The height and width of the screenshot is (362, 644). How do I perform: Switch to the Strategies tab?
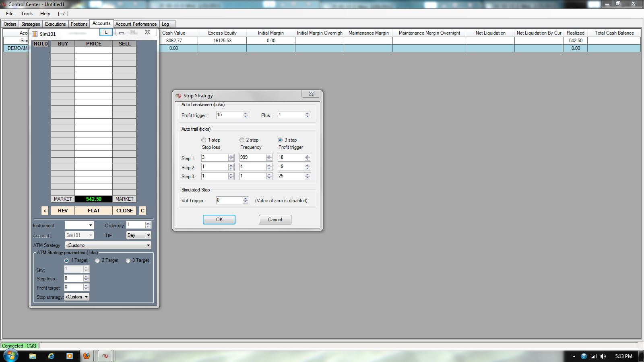[31, 24]
